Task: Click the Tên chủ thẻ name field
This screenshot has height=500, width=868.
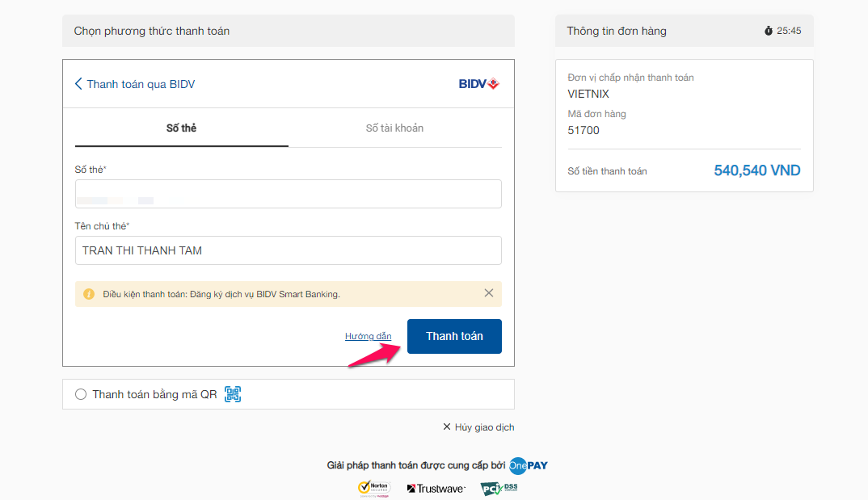Action: click(x=289, y=250)
